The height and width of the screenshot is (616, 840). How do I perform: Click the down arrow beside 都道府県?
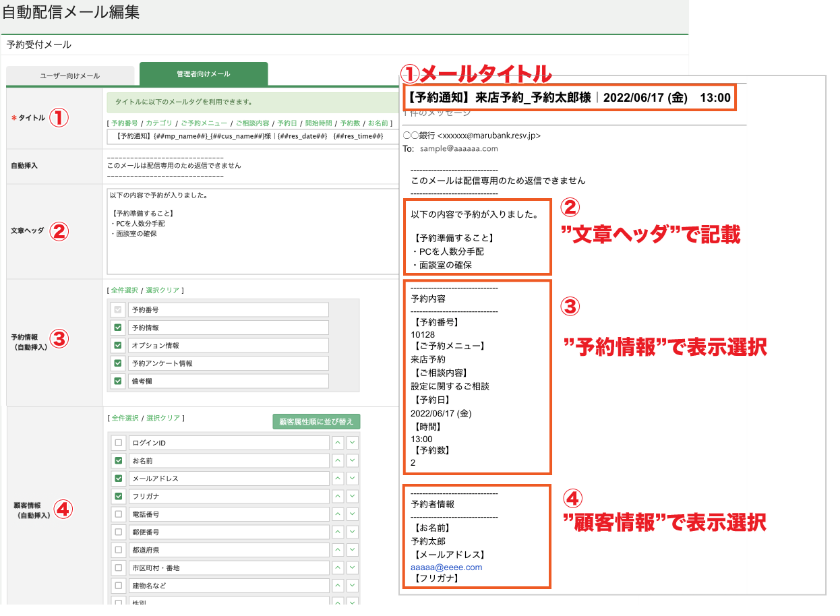click(x=353, y=550)
